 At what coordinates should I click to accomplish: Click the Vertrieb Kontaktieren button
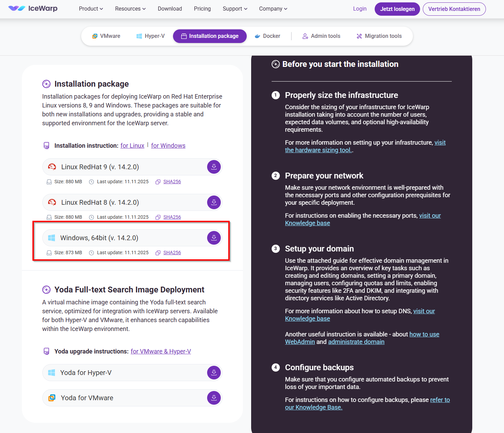(x=454, y=9)
